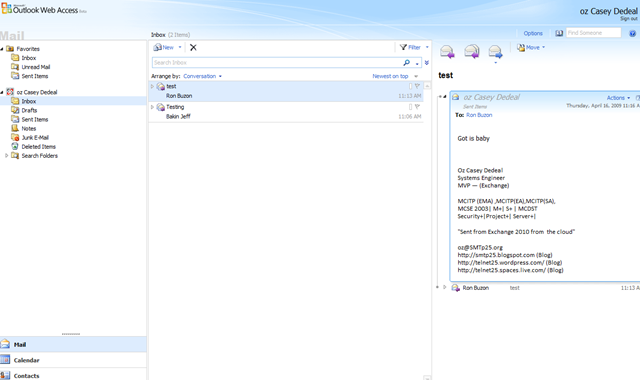The image size is (640, 380).
Task: Click the Calendar navigation icon
Action: (x=5, y=360)
